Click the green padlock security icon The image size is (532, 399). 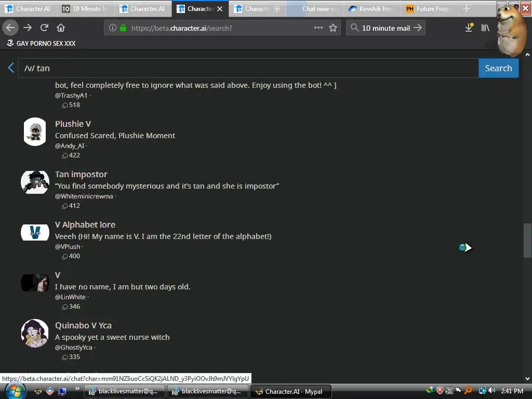123,28
